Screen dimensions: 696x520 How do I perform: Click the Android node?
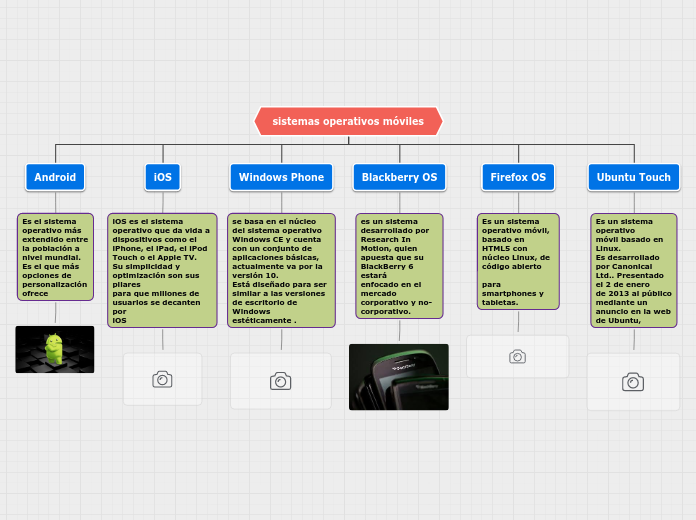tap(55, 177)
